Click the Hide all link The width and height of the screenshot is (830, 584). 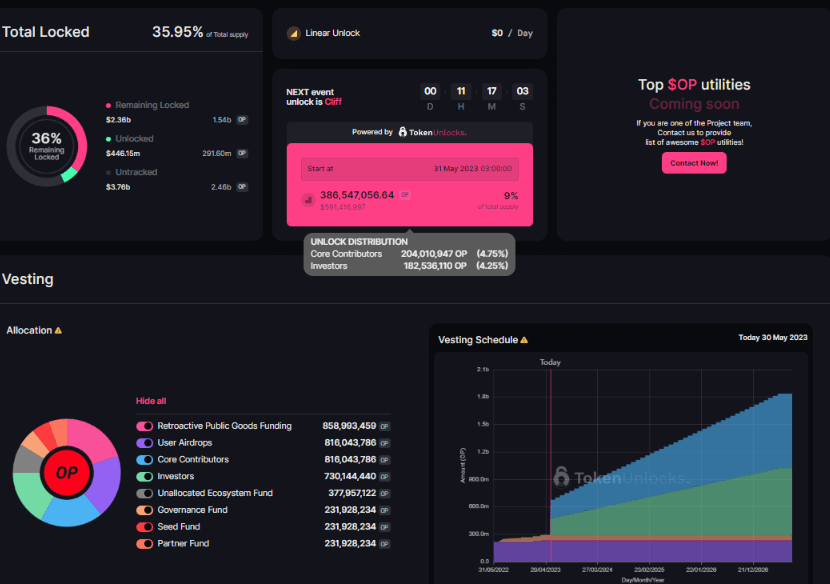(151, 401)
